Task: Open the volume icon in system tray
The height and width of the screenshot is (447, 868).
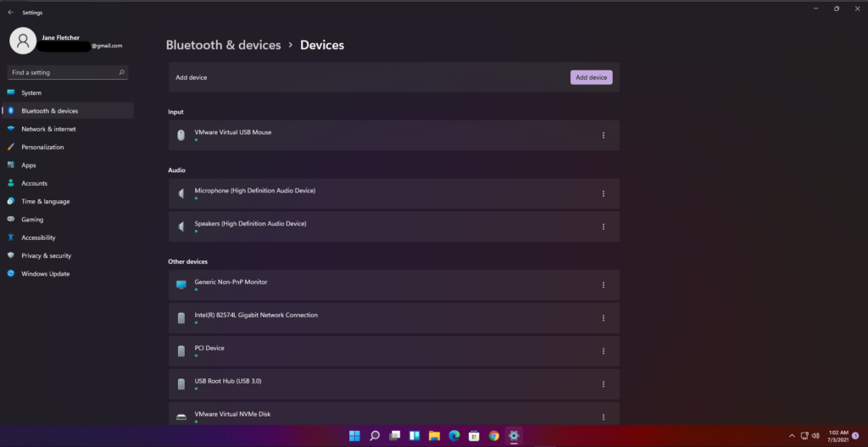Action: pyautogui.click(x=815, y=436)
